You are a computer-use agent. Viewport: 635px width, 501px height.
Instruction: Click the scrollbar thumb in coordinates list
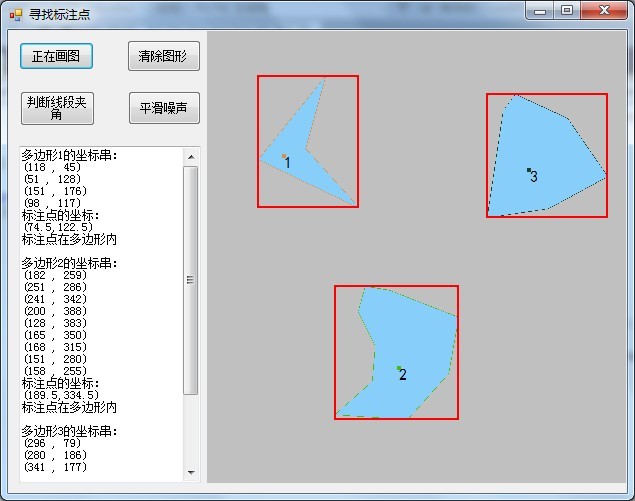click(x=190, y=280)
